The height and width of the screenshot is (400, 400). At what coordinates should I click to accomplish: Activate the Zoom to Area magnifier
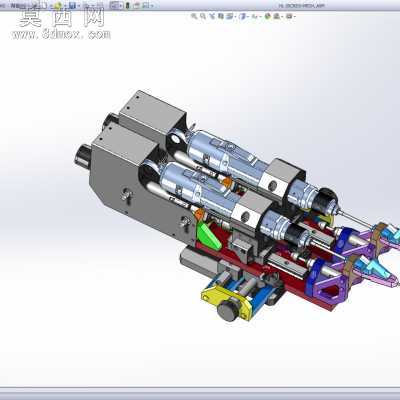pyautogui.click(x=203, y=16)
